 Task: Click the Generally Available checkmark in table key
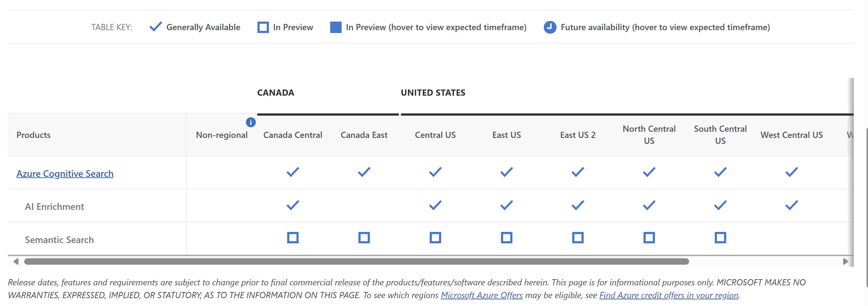[156, 27]
